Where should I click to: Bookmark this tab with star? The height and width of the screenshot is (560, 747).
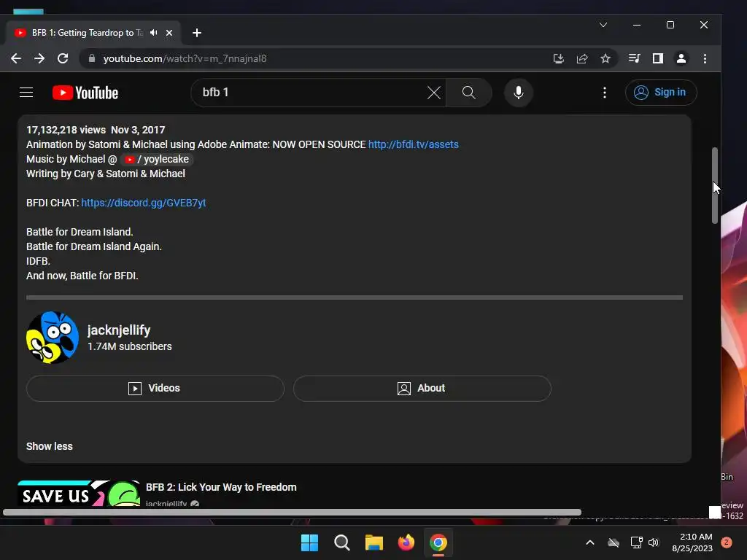pyautogui.click(x=605, y=58)
